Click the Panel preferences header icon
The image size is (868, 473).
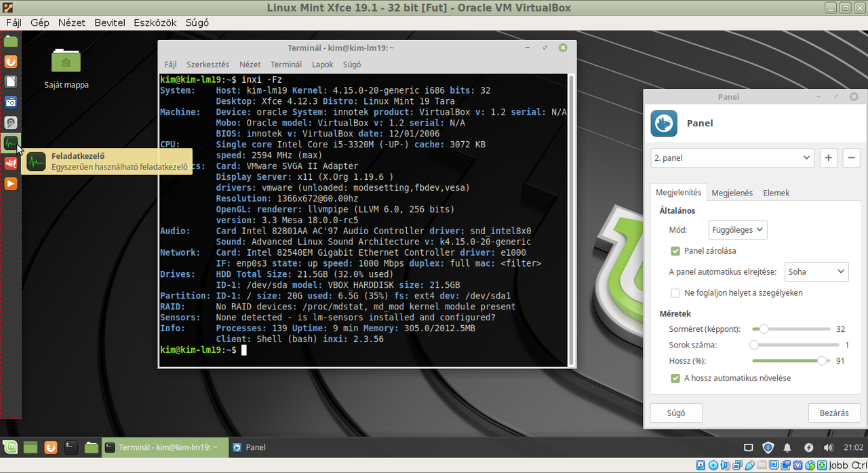664,124
